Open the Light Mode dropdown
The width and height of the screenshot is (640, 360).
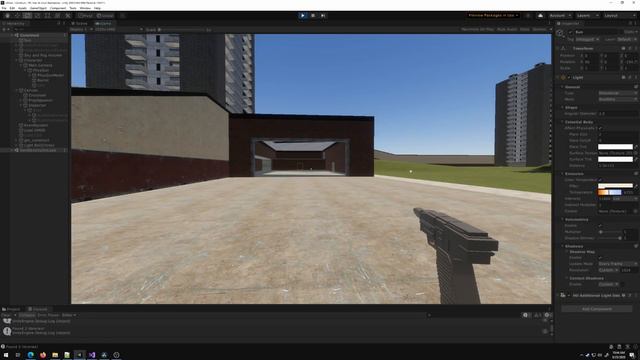[618, 99]
